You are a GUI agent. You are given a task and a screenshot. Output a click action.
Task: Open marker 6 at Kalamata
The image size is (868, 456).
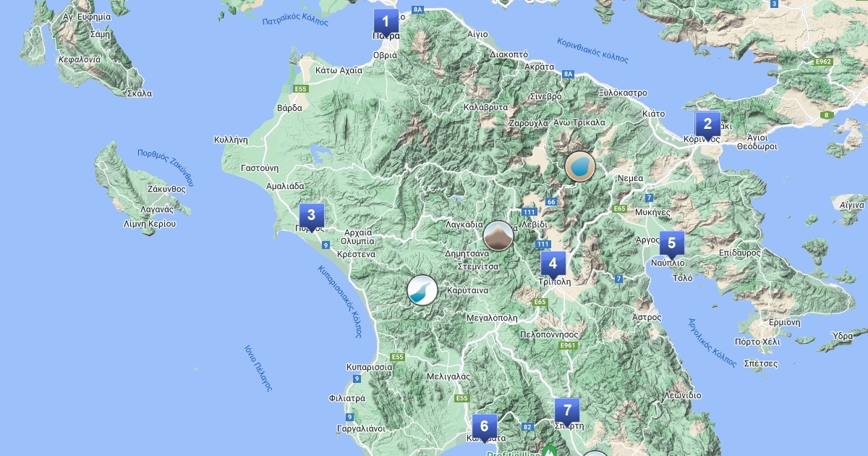484,426
